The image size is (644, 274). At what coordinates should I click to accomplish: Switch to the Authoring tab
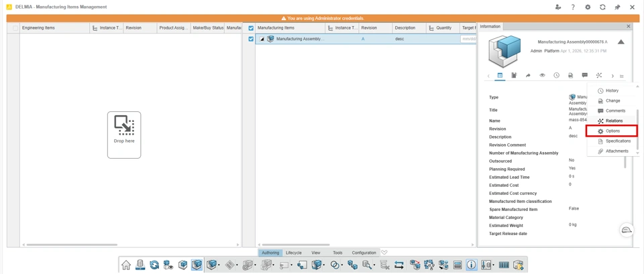click(270, 253)
